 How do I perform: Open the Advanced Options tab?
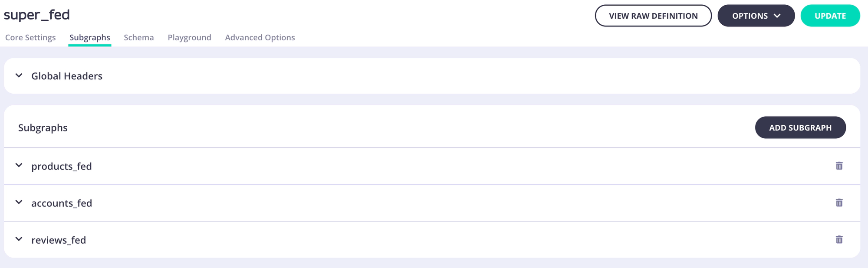coord(260,37)
